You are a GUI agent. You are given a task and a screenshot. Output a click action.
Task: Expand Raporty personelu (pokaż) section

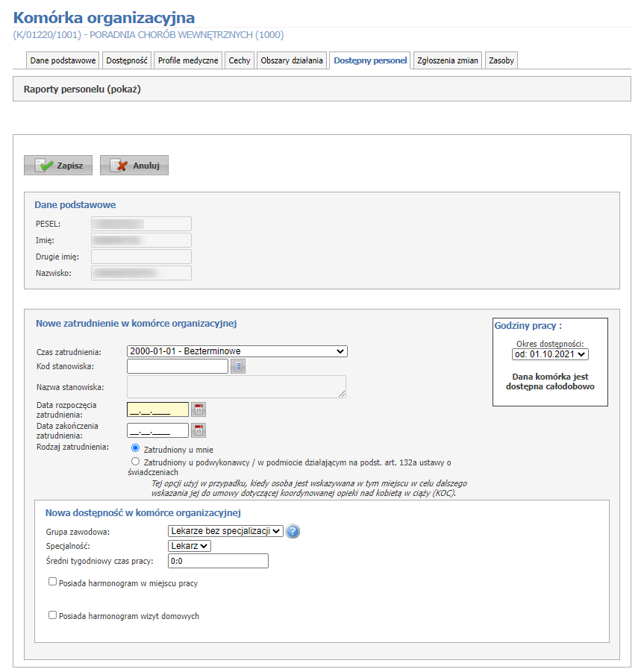(82, 90)
